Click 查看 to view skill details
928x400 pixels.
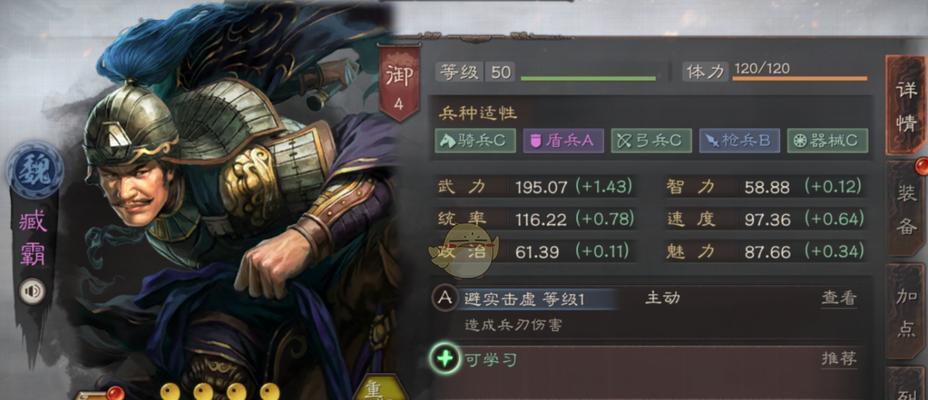tap(839, 299)
